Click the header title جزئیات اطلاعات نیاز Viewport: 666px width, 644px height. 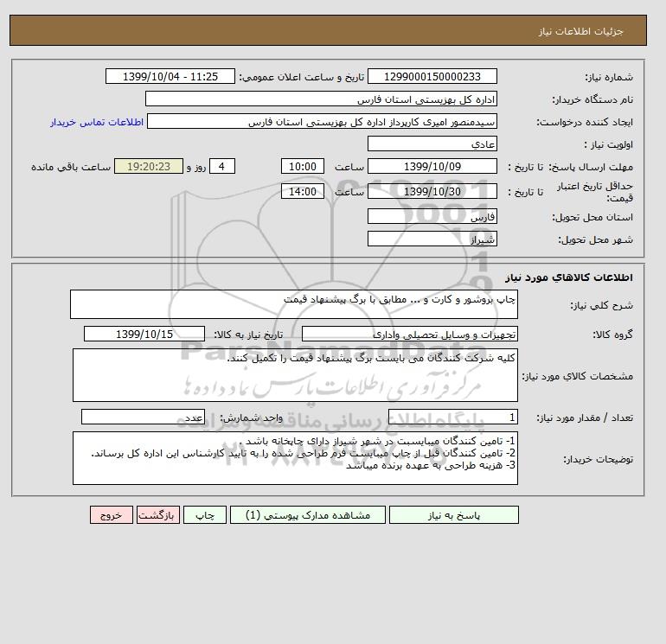pos(580,31)
